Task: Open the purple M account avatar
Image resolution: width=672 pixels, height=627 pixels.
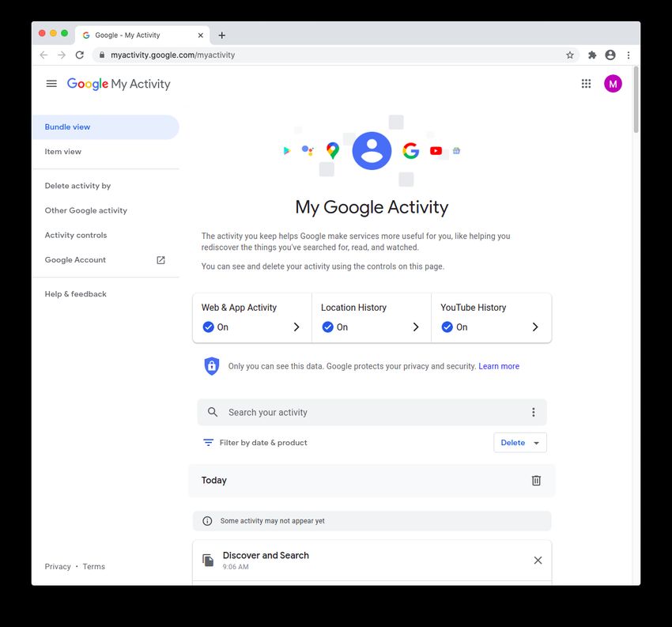Action: (613, 84)
